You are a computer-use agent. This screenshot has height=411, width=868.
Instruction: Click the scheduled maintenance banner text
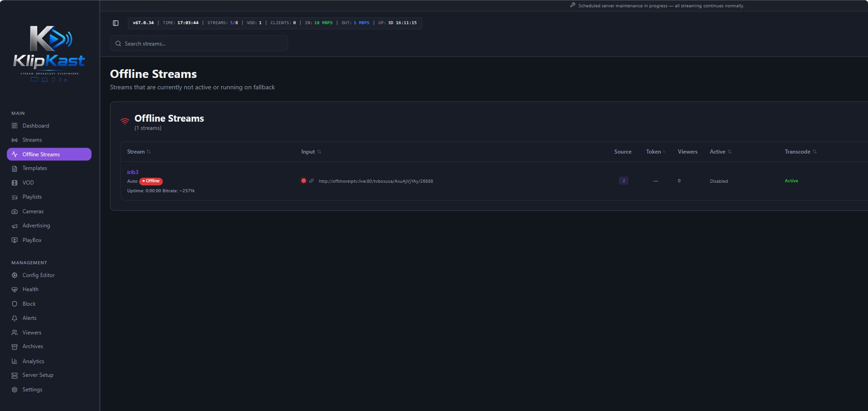661,6
